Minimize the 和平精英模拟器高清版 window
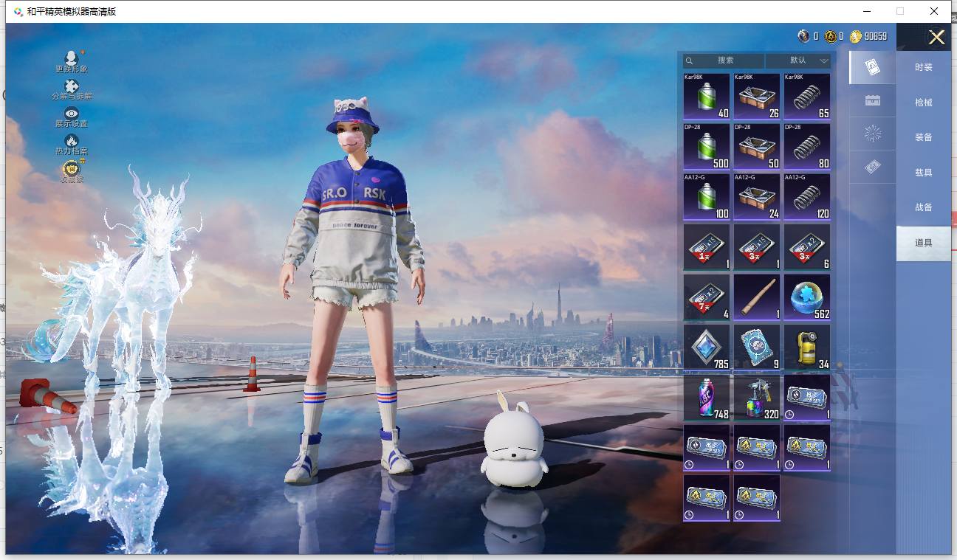The image size is (957, 560). click(865, 11)
